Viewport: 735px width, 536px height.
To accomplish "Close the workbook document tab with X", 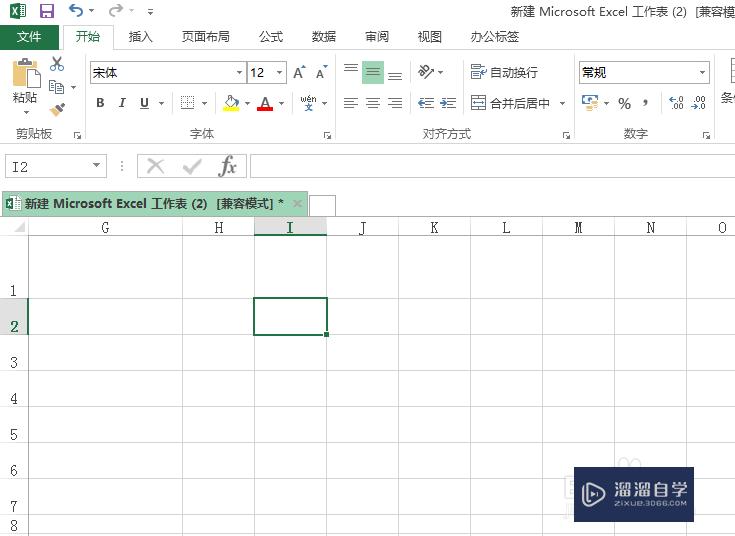I will 297,203.
